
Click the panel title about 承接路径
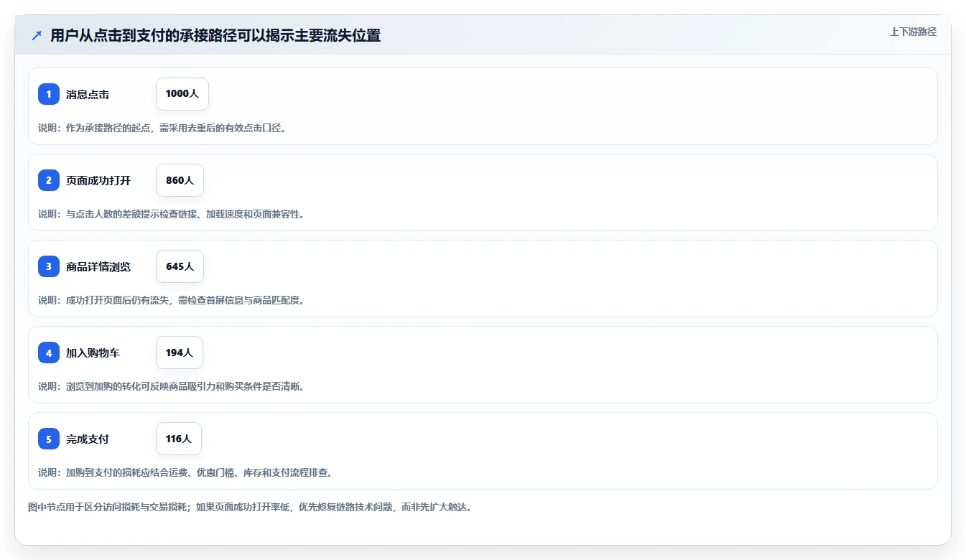pos(215,35)
